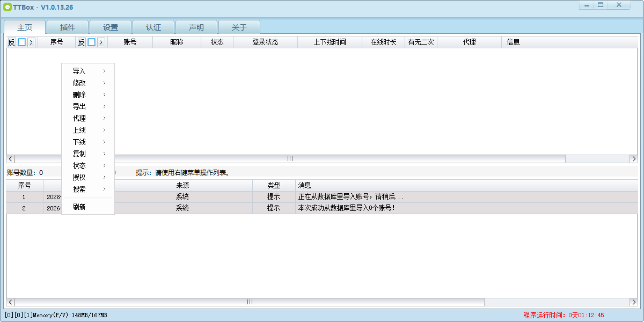Select 上线 in the context menu
Screen dimensions: 644x322
tap(79, 130)
